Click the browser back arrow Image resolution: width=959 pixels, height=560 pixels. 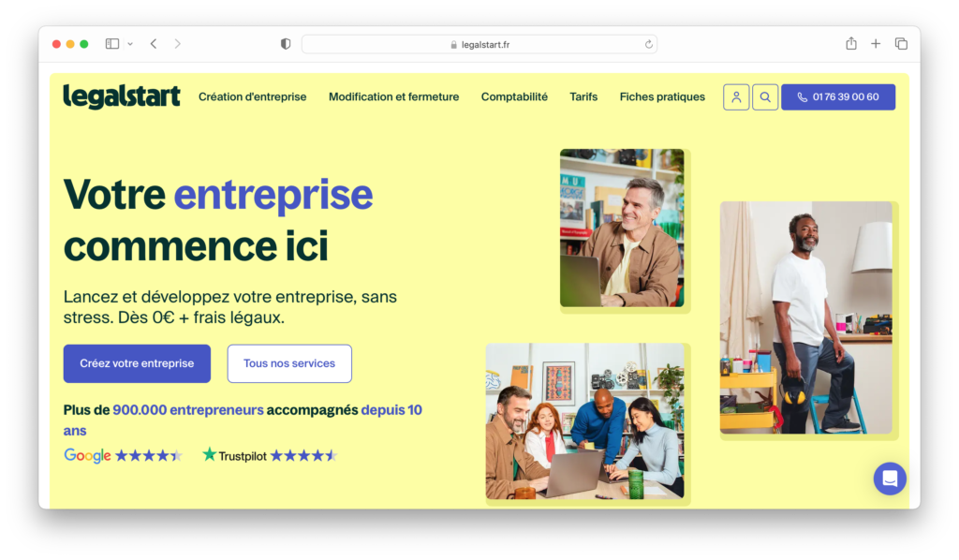pos(153,43)
